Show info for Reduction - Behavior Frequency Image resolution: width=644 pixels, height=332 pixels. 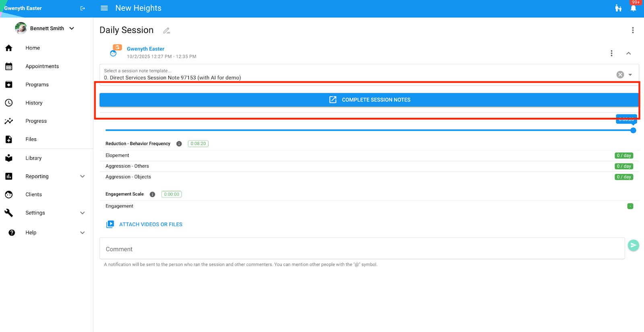click(x=179, y=144)
